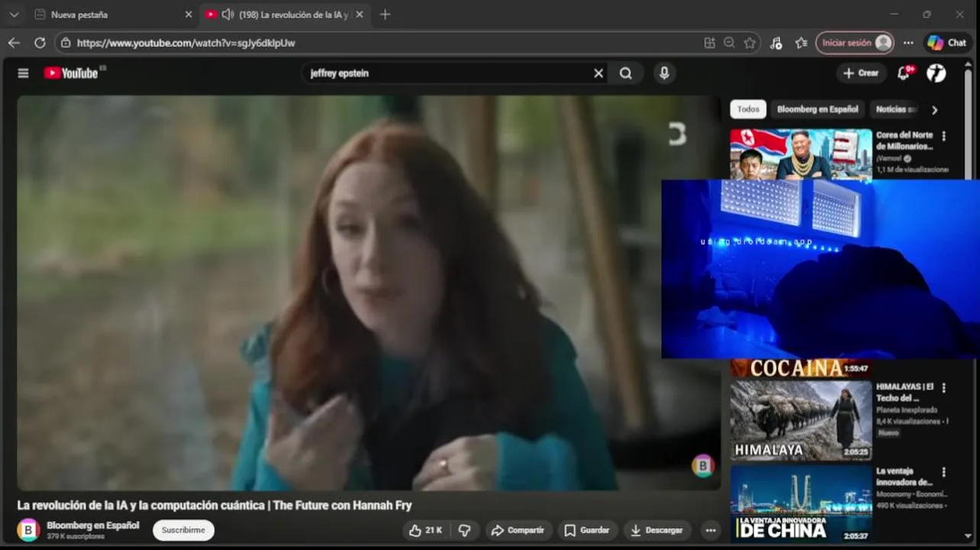Select the Todos filter chip

[748, 109]
